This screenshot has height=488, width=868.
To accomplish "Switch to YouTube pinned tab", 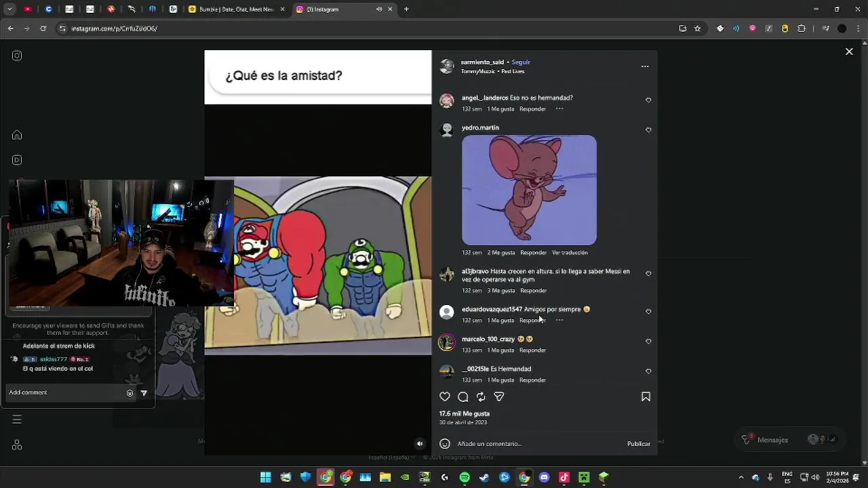I will pyautogui.click(x=28, y=9).
